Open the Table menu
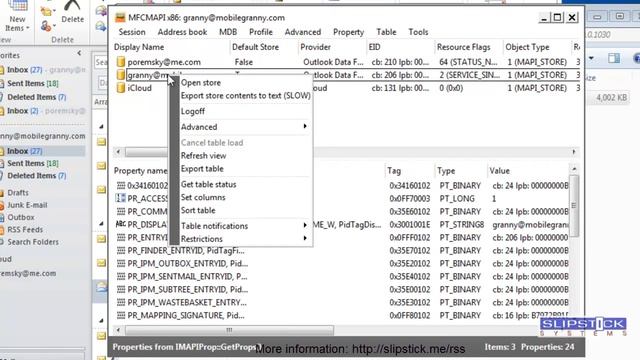 386,32
